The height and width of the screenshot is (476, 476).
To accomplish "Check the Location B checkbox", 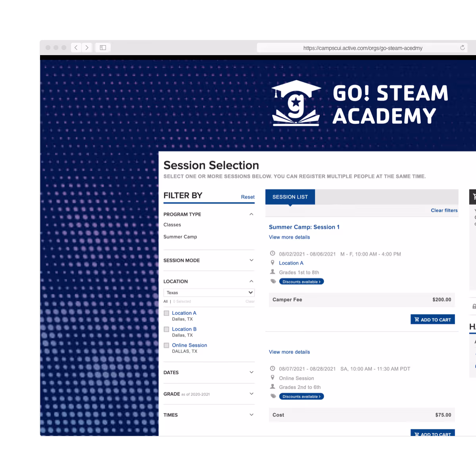I will point(166,329).
